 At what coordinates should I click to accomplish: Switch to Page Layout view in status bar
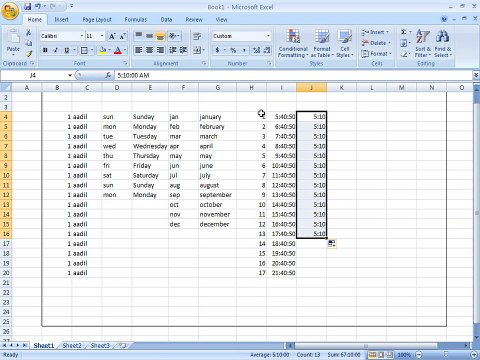[381, 355]
